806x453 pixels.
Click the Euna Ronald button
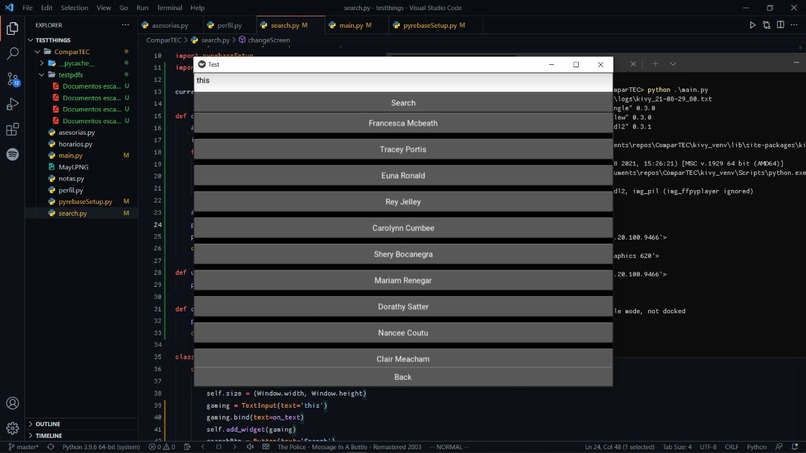(403, 175)
